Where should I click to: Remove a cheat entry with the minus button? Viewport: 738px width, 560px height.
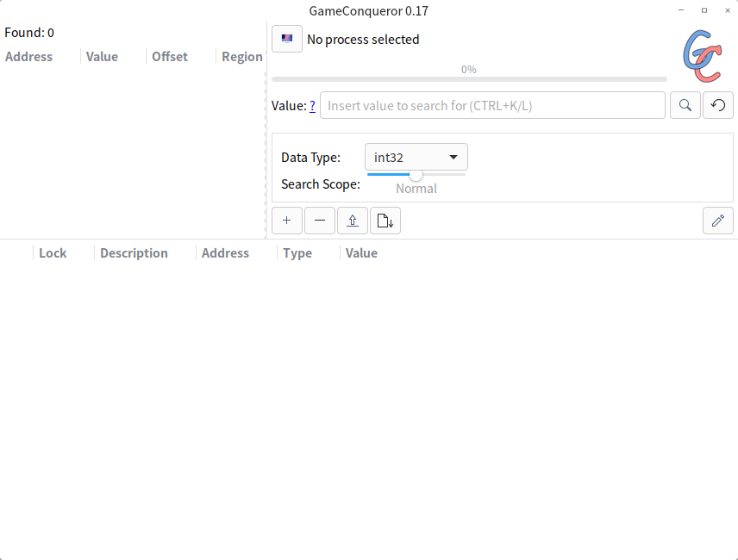point(320,221)
